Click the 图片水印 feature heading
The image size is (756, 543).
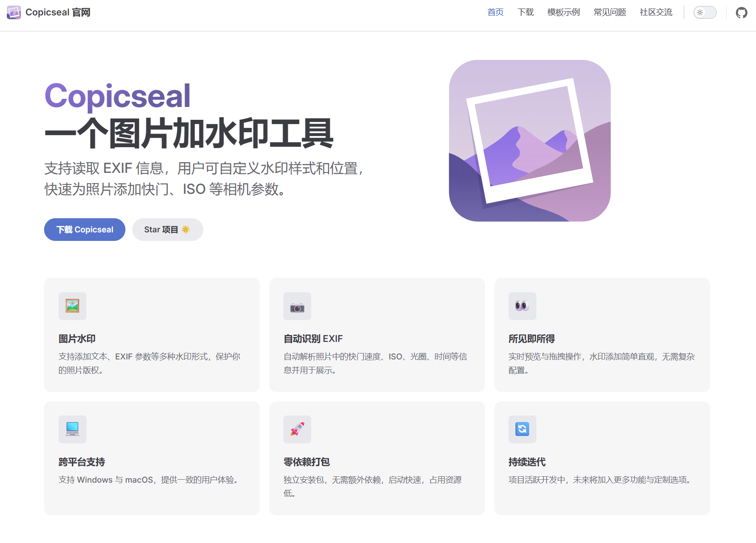77,339
